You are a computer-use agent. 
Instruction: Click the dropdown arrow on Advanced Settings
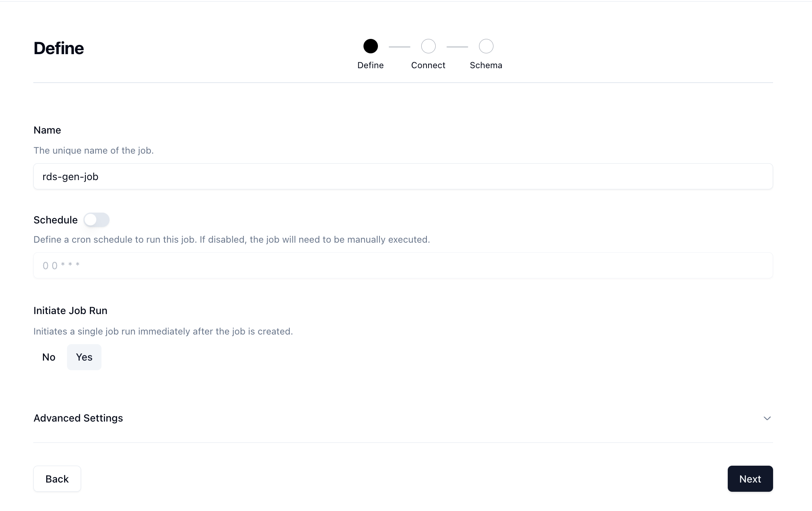767,418
